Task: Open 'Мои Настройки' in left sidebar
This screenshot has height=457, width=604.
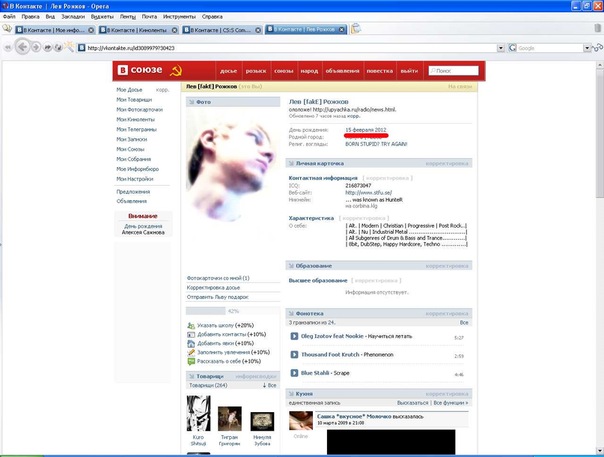Action: tap(133, 177)
